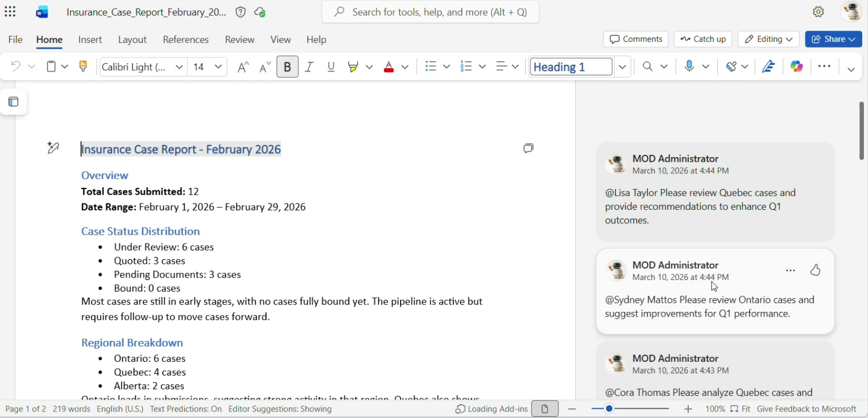Toggle Bold formatting

click(288, 67)
